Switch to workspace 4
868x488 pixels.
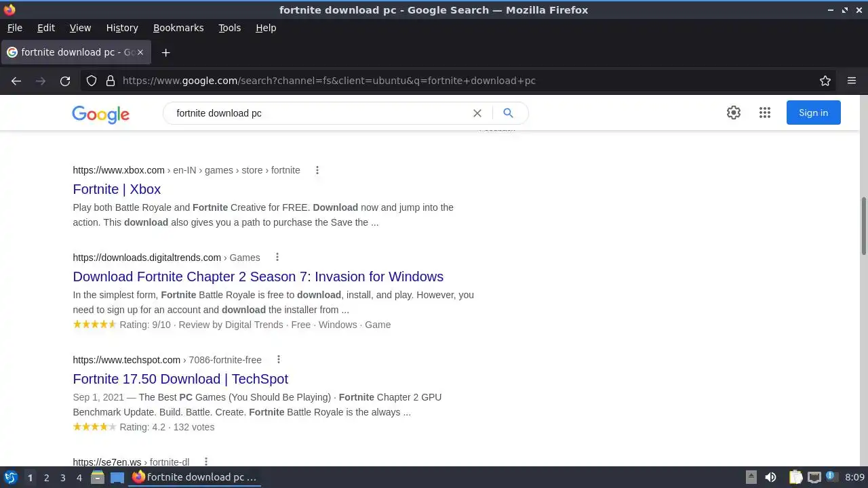tap(79, 477)
